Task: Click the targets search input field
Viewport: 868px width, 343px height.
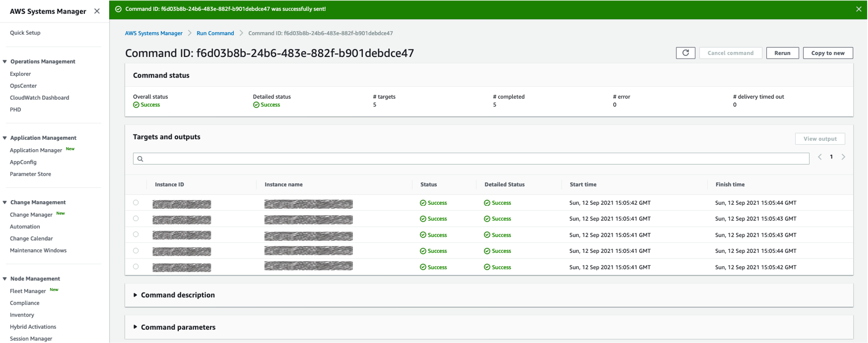Action: pos(473,159)
